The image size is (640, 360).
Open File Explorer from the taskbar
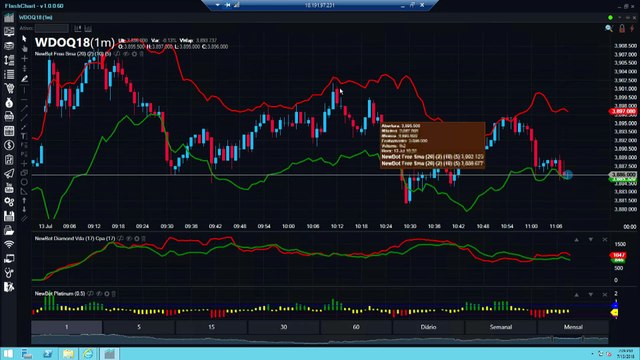tap(68, 353)
